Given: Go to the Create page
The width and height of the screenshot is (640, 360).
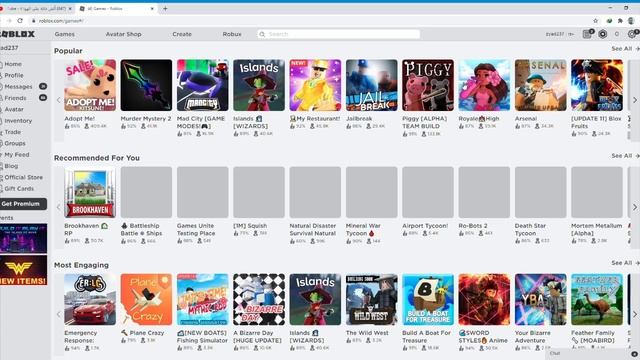Looking at the screenshot, I should pos(182,34).
